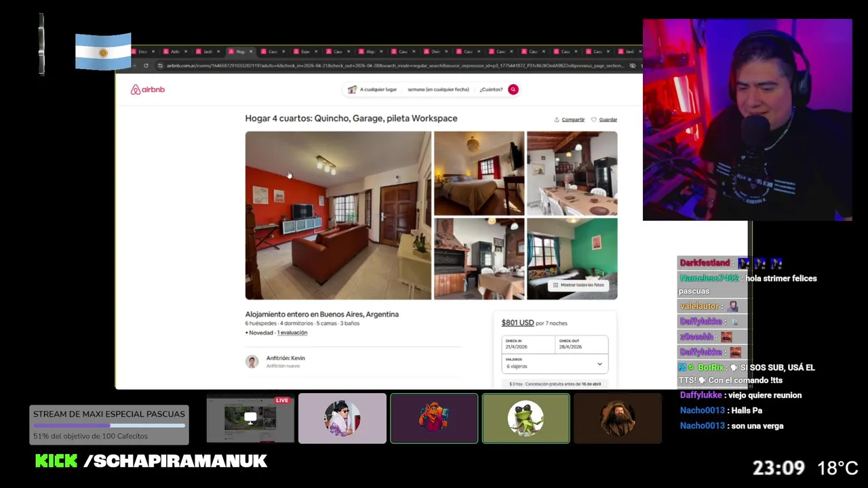
Task: Select the avatar tile with the white cap
Action: click(x=342, y=418)
